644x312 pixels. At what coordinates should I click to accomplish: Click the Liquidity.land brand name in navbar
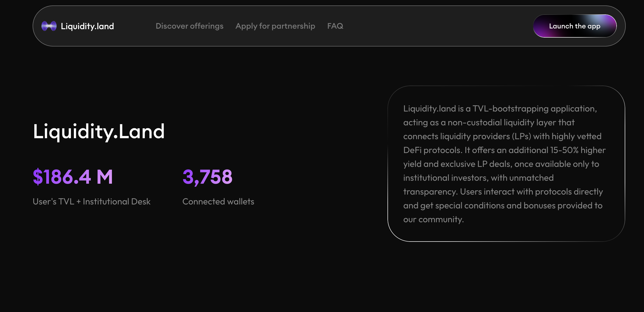click(x=87, y=26)
